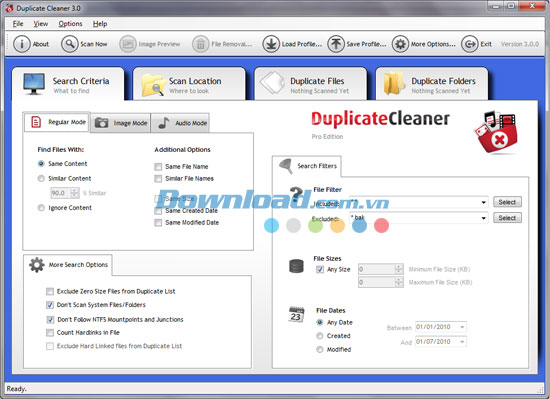The height and width of the screenshot is (399, 550).
Task: Switch to the Scan Location tab
Action: 189,84
